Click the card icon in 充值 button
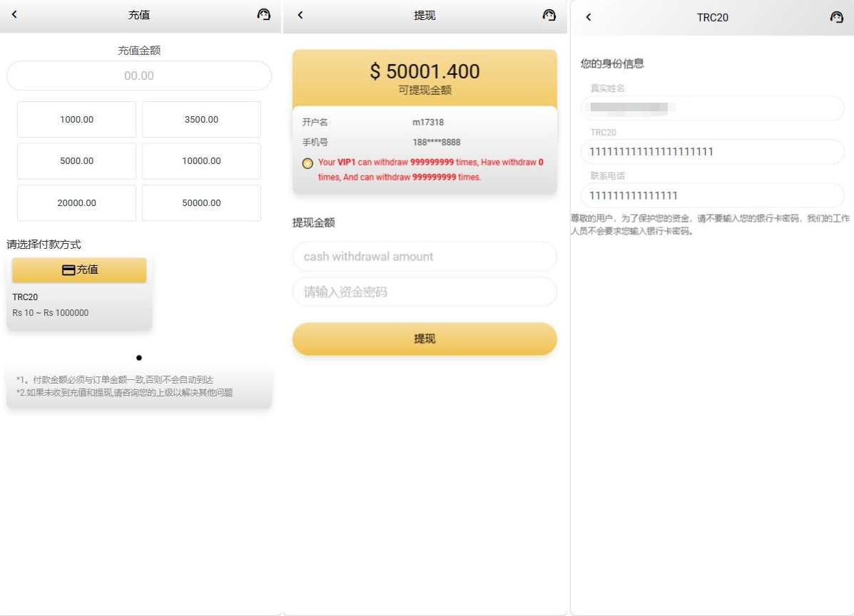The image size is (854, 616). pos(68,270)
